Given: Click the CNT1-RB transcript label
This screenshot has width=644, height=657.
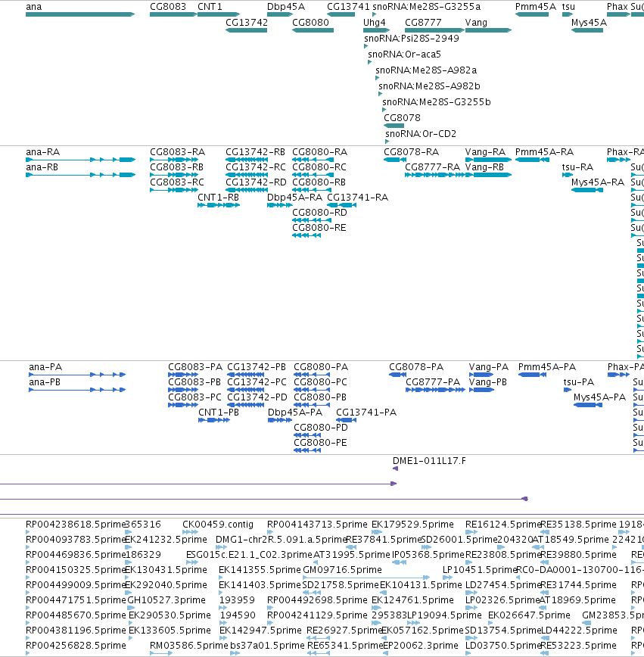Looking at the screenshot, I should click(218, 198).
